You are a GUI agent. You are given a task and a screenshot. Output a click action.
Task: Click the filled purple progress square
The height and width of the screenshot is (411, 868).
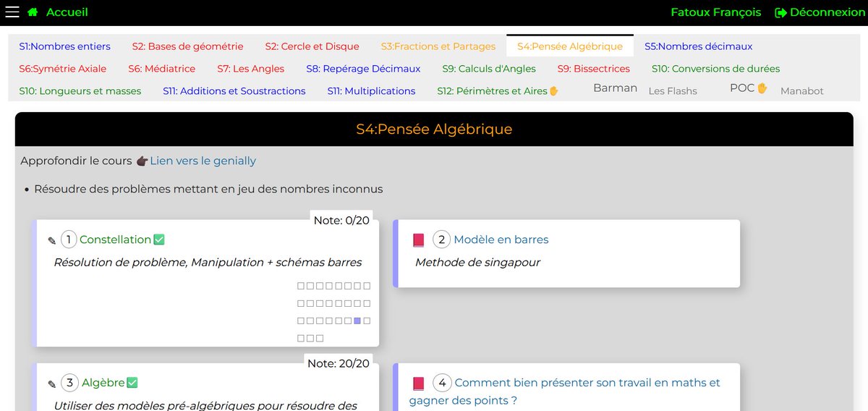tap(357, 321)
